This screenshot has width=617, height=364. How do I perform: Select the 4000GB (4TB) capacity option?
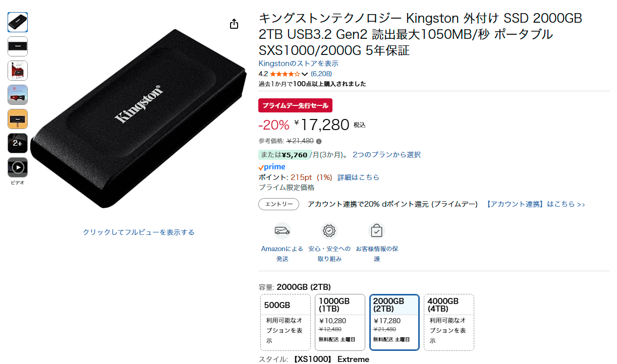click(x=449, y=322)
